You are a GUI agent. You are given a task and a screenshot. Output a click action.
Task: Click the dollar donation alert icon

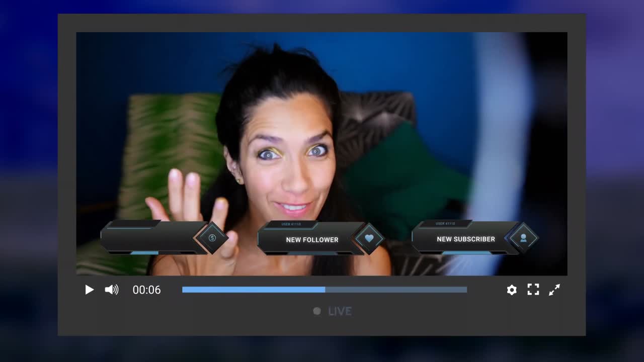(x=212, y=237)
